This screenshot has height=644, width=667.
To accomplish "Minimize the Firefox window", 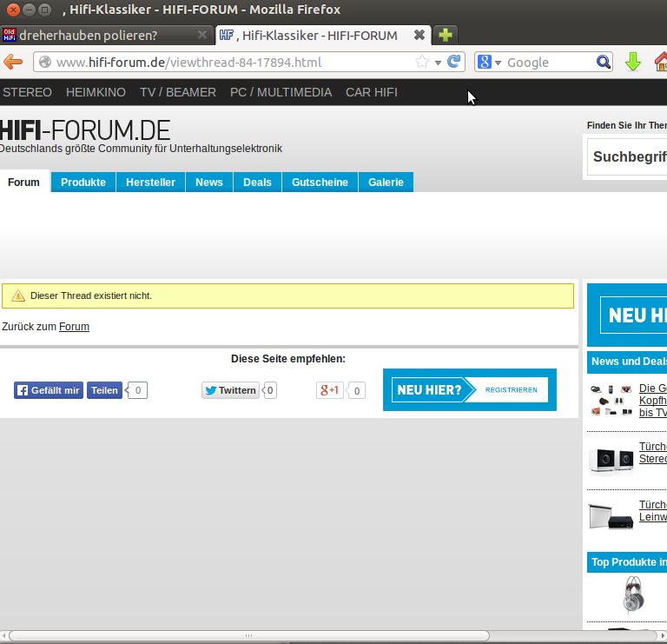I will pos(29,10).
